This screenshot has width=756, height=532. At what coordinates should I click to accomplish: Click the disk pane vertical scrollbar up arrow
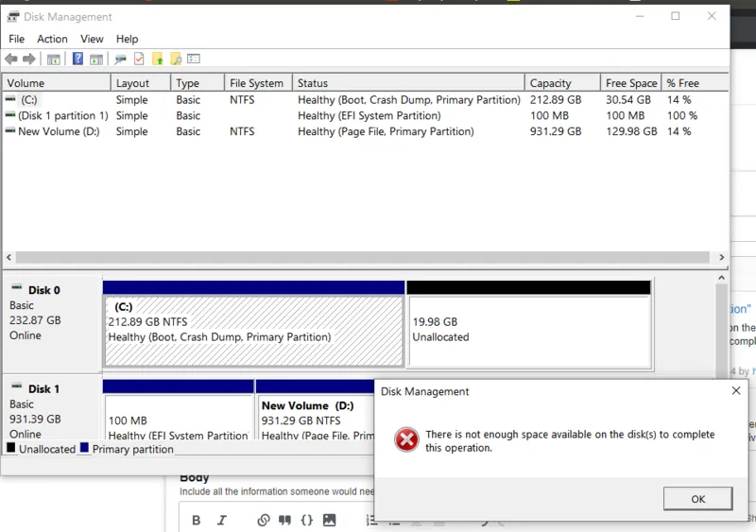tap(721, 277)
